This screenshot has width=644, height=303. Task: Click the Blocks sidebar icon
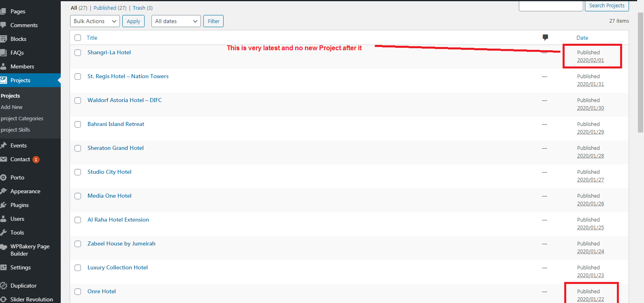(4, 39)
